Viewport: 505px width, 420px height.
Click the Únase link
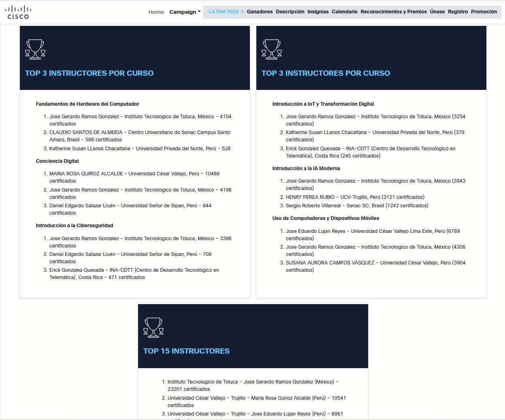click(437, 12)
